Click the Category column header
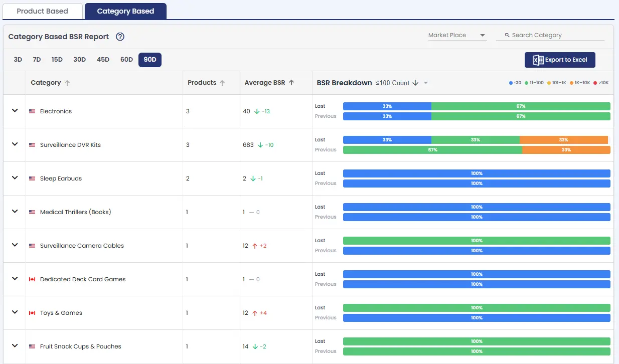Viewport: 619px width, 364px height. [46, 83]
